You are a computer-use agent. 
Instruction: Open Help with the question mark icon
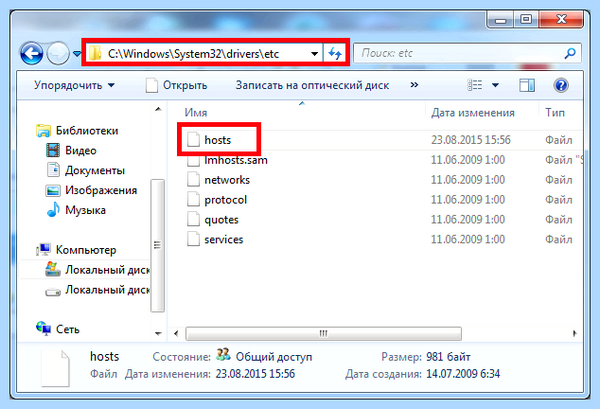point(561,85)
